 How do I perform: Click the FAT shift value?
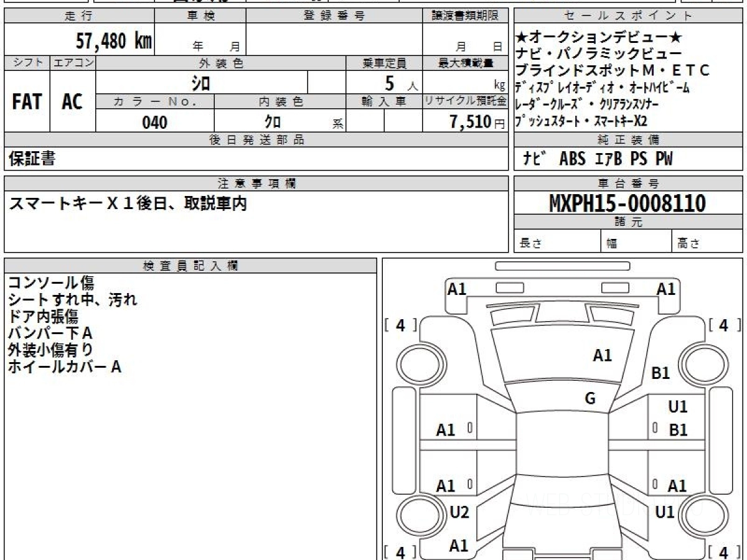pyautogui.click(x=27, y=101)
